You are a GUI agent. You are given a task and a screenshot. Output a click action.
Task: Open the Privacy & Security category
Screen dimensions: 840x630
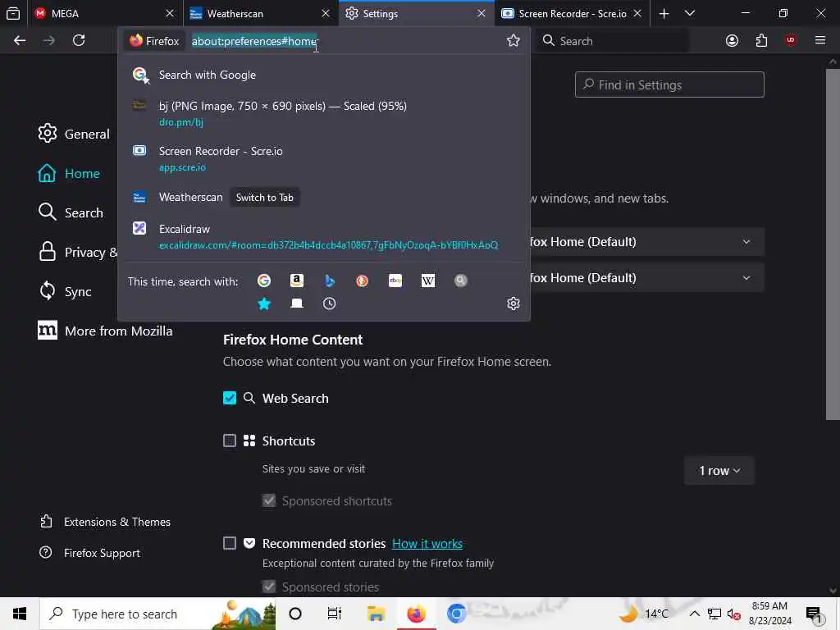tap(78, 252)
